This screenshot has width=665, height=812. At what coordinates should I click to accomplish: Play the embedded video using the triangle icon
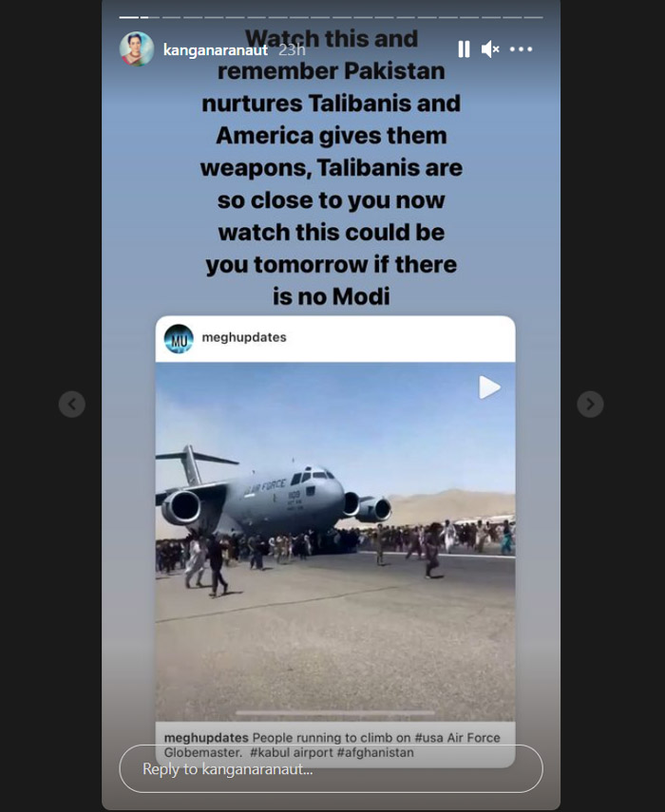point(489,387)
